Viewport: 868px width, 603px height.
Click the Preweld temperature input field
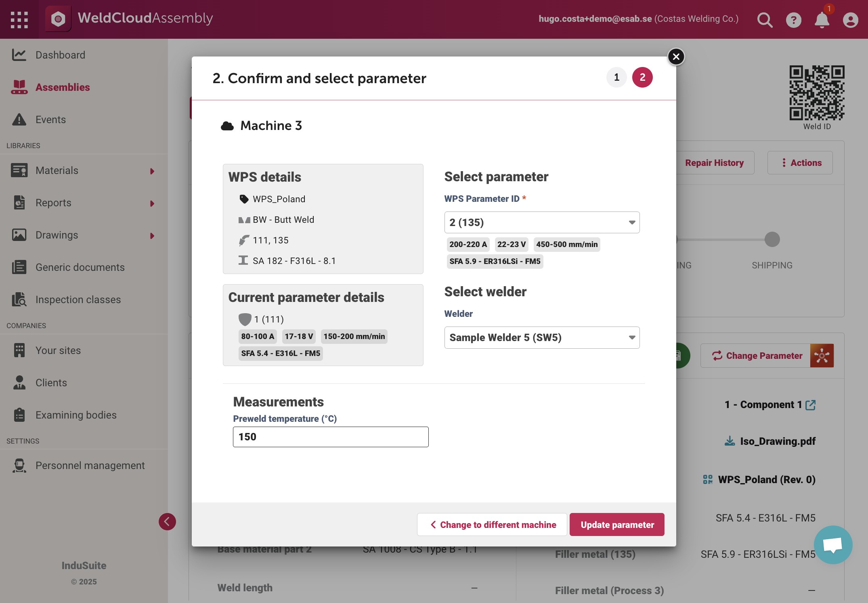331,437
